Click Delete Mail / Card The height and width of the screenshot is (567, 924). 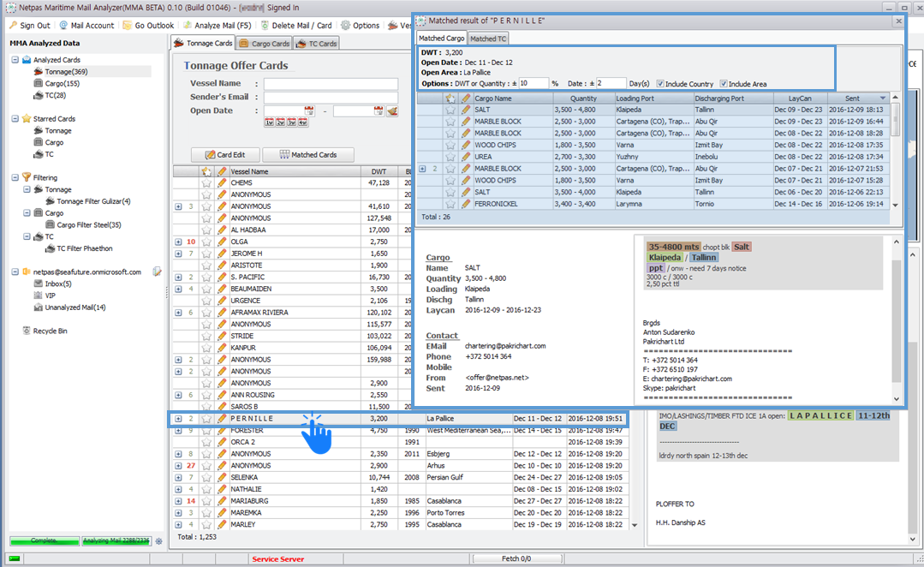[x=295, y=26]
